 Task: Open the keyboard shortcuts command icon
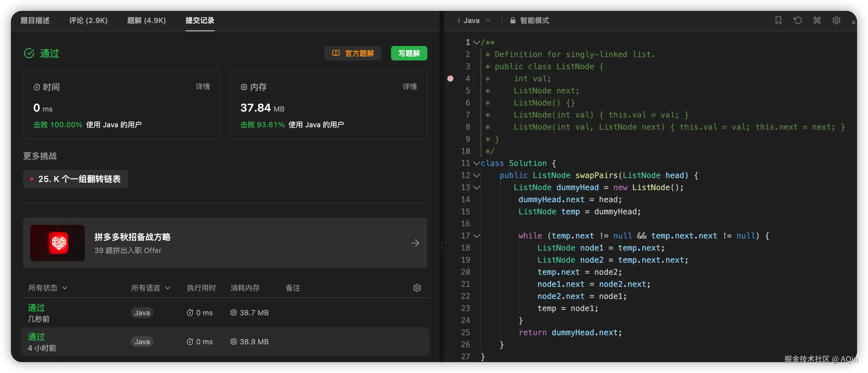pyautogui.click(x=817, y=21)
